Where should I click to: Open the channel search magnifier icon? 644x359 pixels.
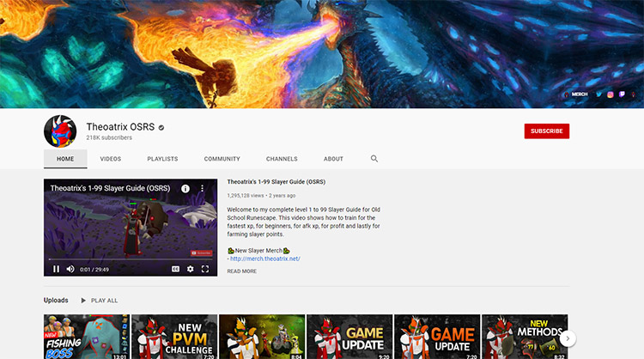coord(374,159)
